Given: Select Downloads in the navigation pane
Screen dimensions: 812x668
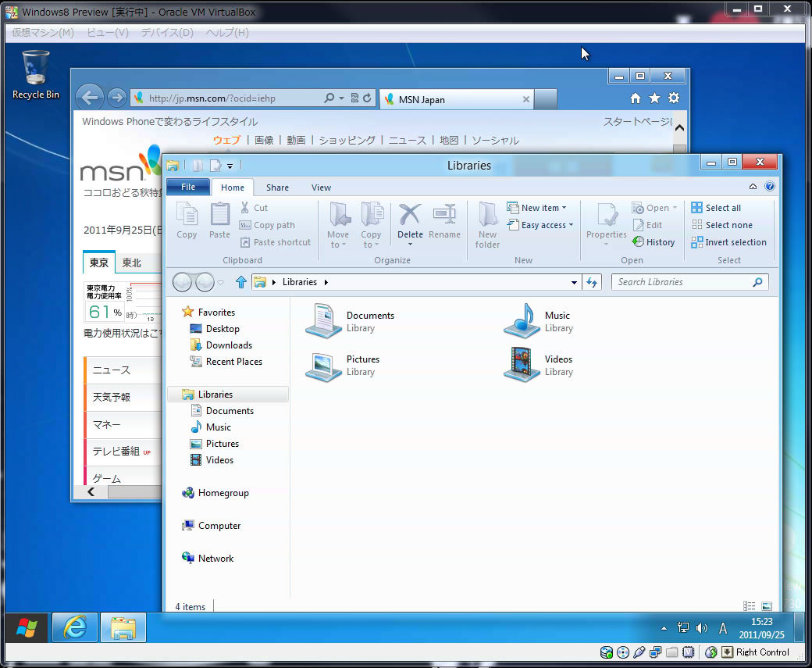Looking at the screenshot, I should click(229, 345).
